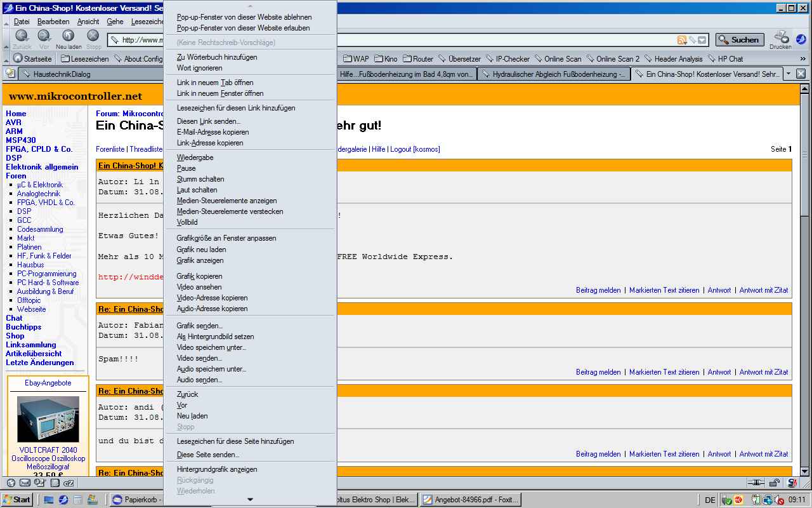This screenshot has width=812, height=508.
Task: Choose 'Link in neuem Fenster öffnen'
Action: click(250, 93)
